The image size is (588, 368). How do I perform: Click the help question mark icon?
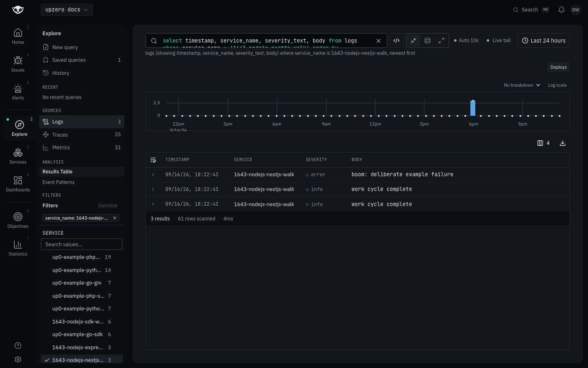pos(18,346)
